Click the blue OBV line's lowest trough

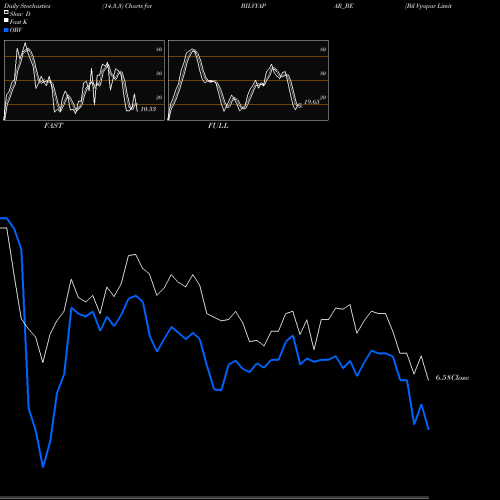[x=43, y=467]
